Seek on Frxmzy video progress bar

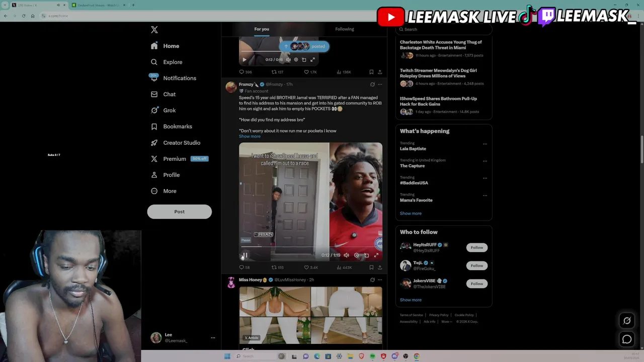[310, 246]
